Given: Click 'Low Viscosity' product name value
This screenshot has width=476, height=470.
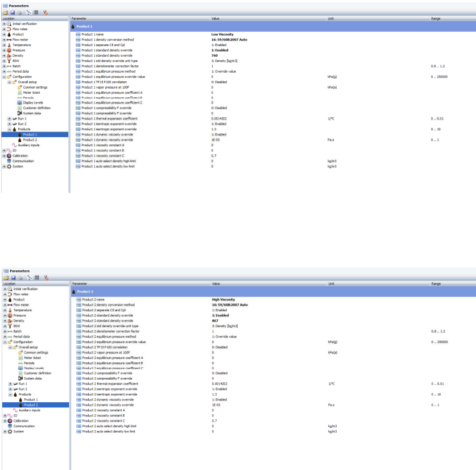Looking at the screenshot, I should coord(222,34).
